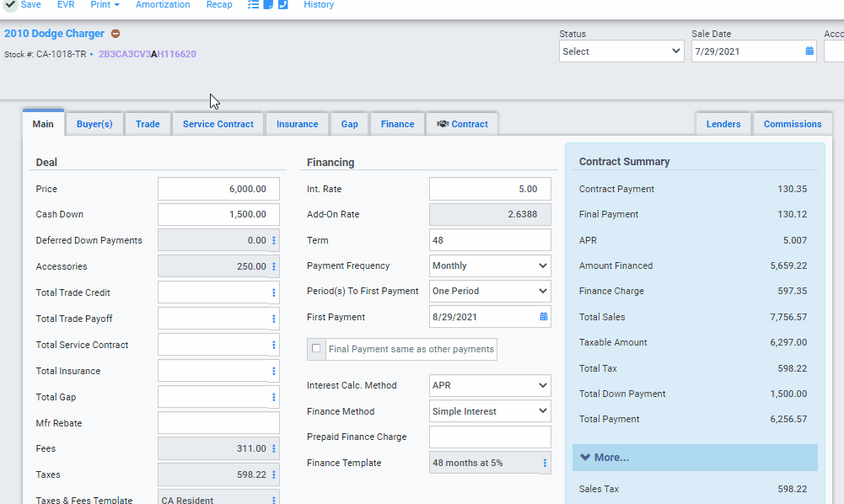Switch to the Service Contract tab
The height and width of the screenshot is (504, 844).
coord(218,124)
